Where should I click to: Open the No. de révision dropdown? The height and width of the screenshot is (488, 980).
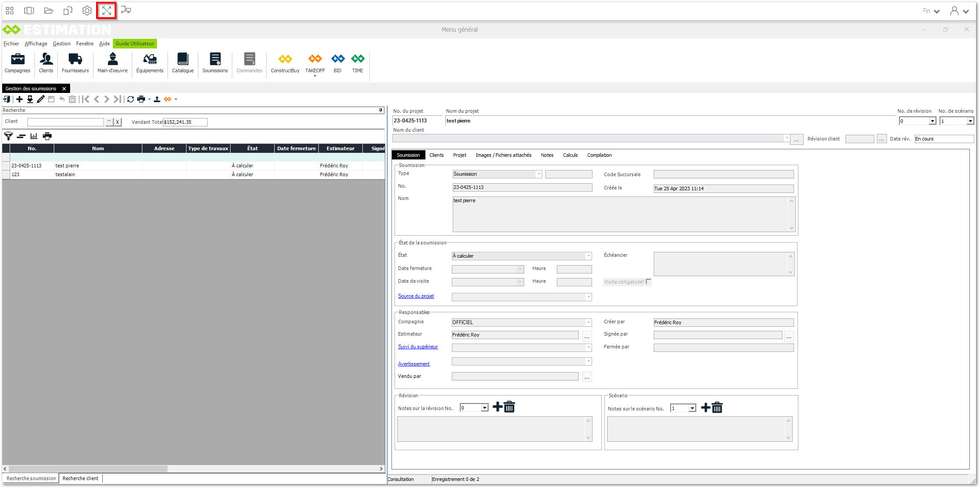(932, 121)
